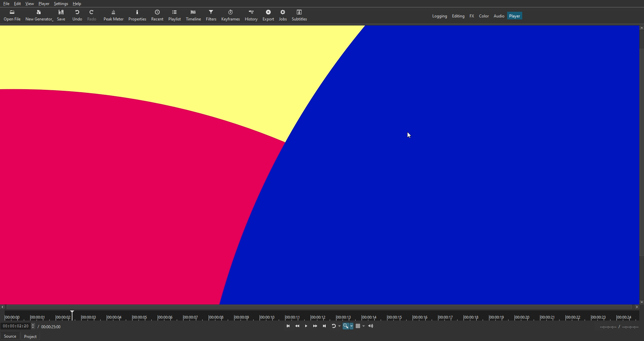Click the current timecode input field
Image resolution: width=644 pixels, height=341 pixels.
pos(16,326)
